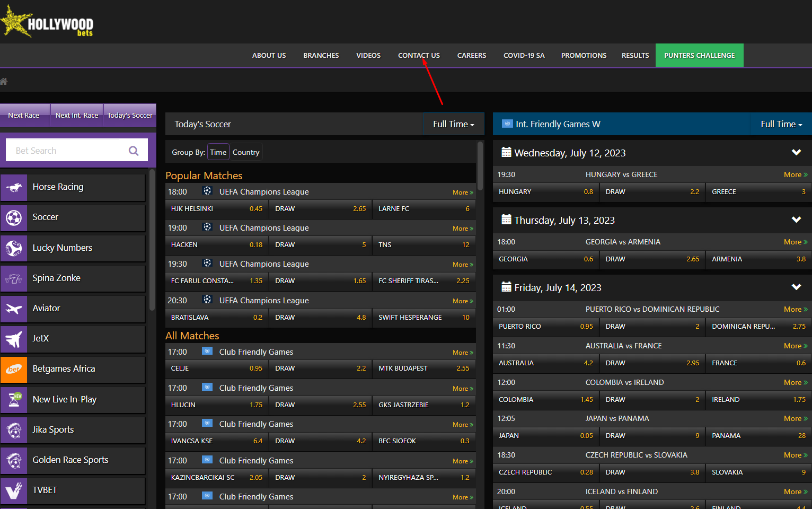Image resolution: width=812 pixels, height=509 pixels.
Task: Click the Bet Search magnifier icon
Action: (x=134, y=151)
